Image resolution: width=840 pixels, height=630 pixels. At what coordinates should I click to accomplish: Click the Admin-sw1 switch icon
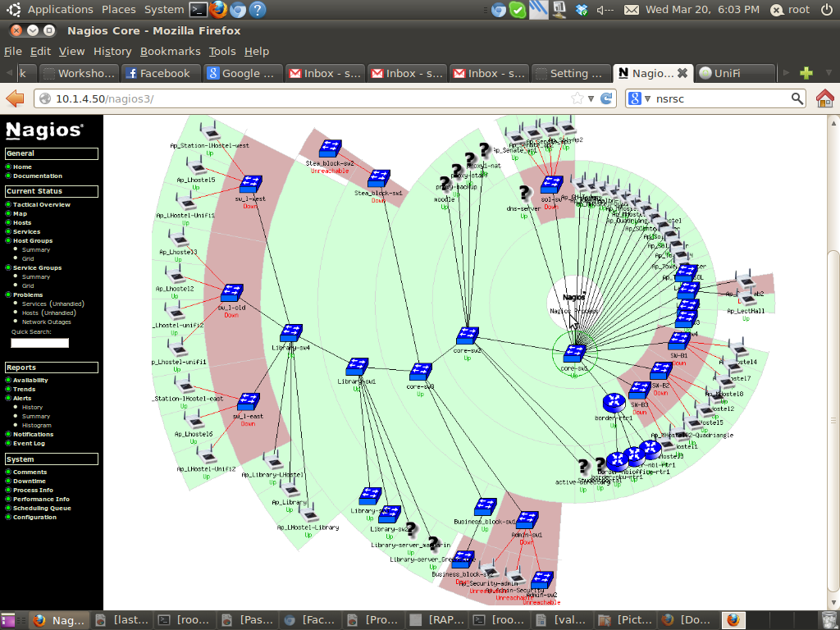coord(527,520)
